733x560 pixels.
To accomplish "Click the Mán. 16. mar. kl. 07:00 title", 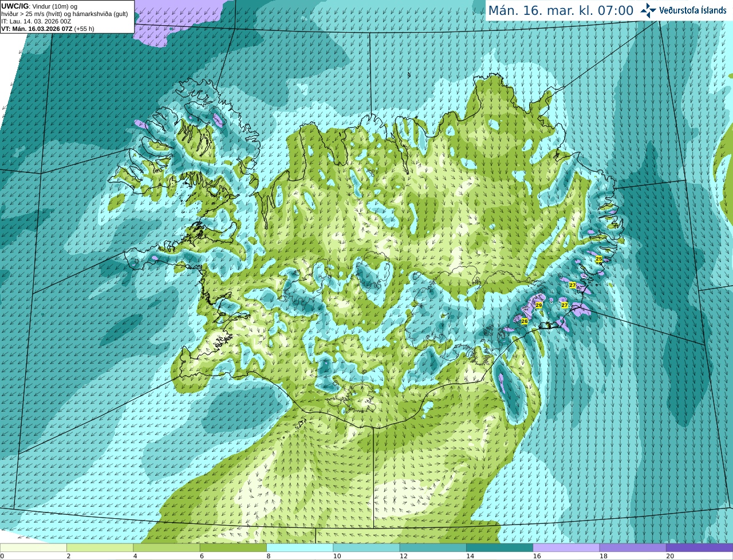I will click(x=561, y=10).
